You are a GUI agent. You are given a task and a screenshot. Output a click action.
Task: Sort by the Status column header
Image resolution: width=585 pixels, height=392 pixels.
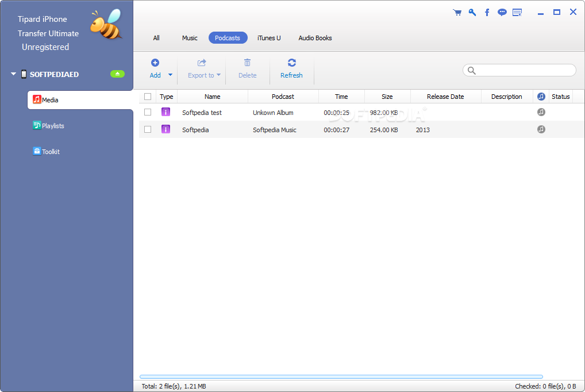561,97
